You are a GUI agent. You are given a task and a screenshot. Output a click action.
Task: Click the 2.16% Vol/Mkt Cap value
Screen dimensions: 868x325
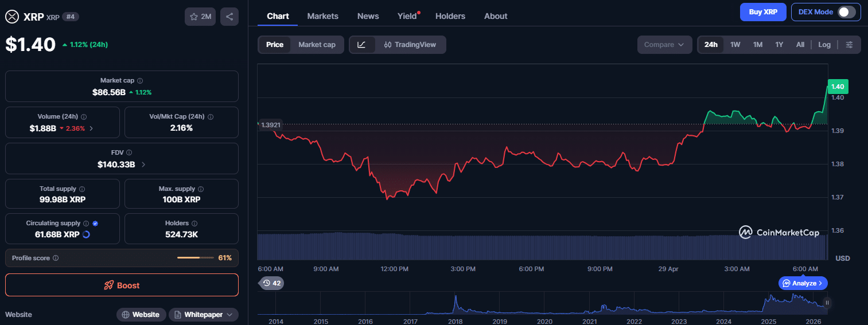pos(181,128)
